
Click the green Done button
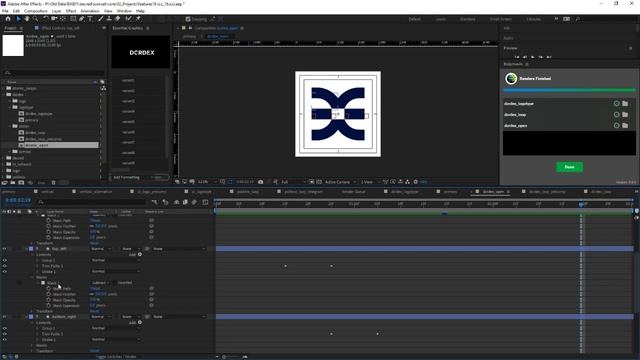(569, 167)
